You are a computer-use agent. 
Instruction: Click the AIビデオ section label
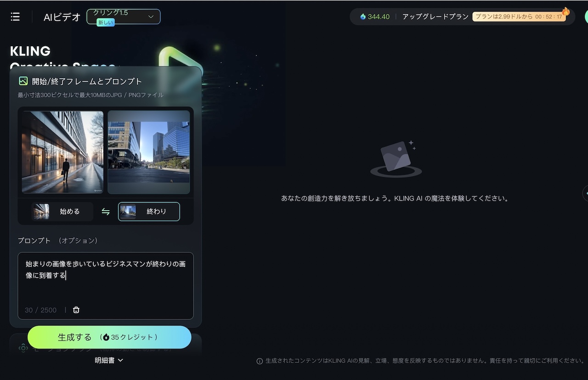[62, 17]
